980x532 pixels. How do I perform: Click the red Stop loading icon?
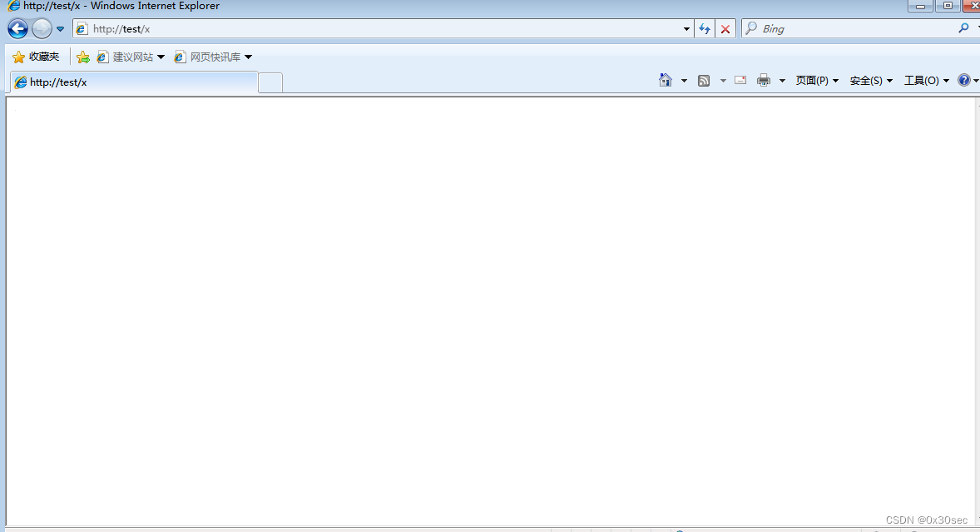tap(725, 29)
